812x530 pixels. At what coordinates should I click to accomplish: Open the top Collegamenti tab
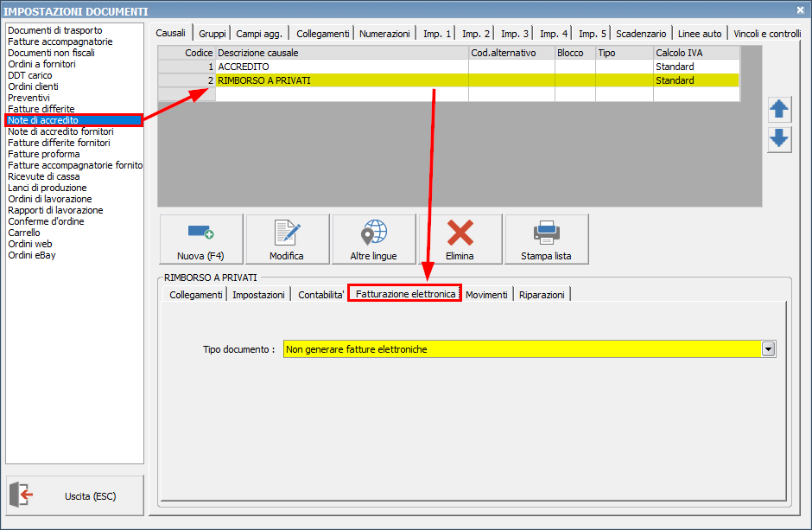(322, 34)
